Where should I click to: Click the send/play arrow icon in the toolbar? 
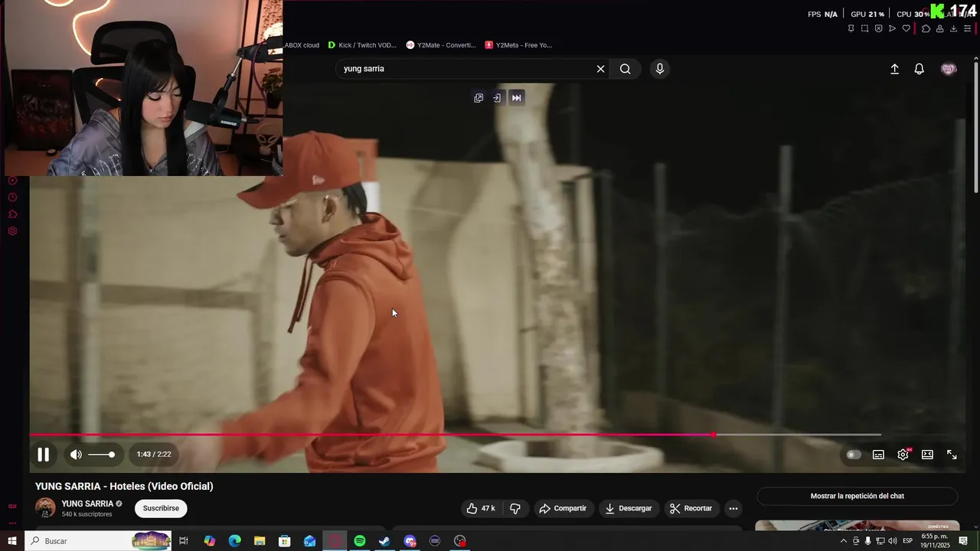click(892, 28)
